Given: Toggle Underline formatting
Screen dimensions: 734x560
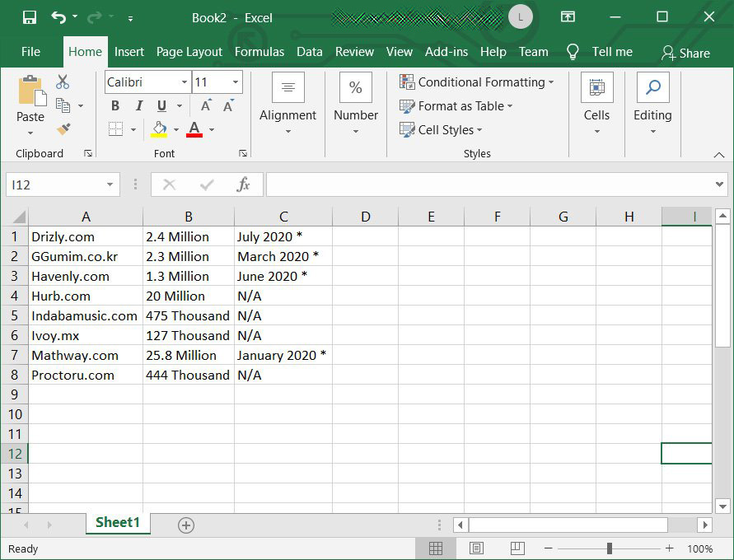Looking at the screenshot, I should tap(162, 105).
